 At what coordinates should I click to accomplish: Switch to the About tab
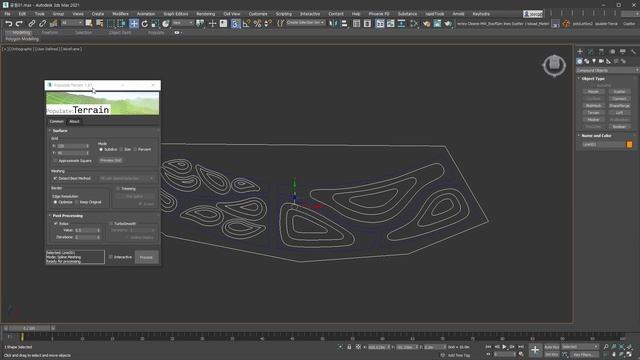74,122
